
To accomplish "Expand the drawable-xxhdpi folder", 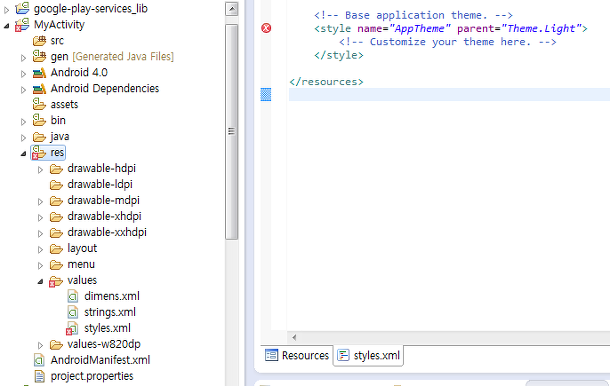I will tap(40, 233).
